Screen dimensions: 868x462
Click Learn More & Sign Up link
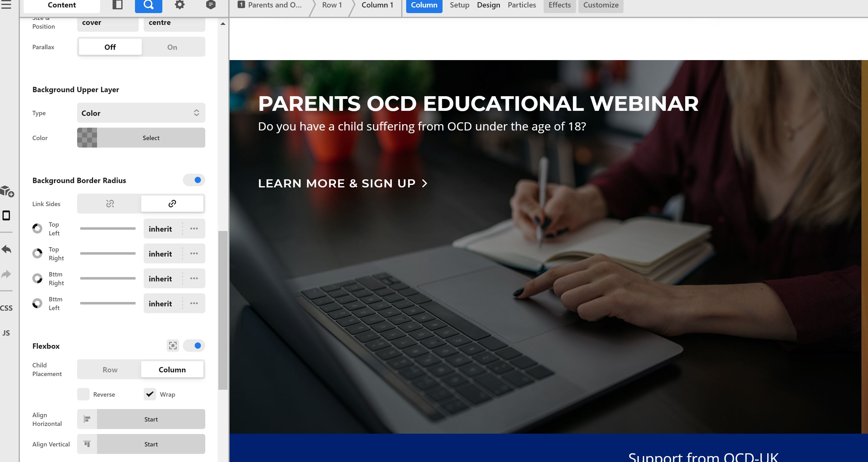point(343,183)
